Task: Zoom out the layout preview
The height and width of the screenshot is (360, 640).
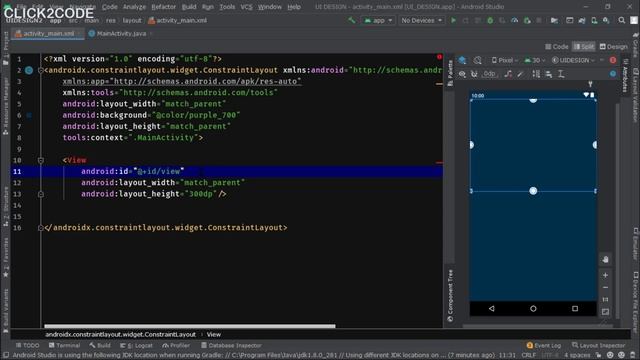Action: tap(605, 287)
